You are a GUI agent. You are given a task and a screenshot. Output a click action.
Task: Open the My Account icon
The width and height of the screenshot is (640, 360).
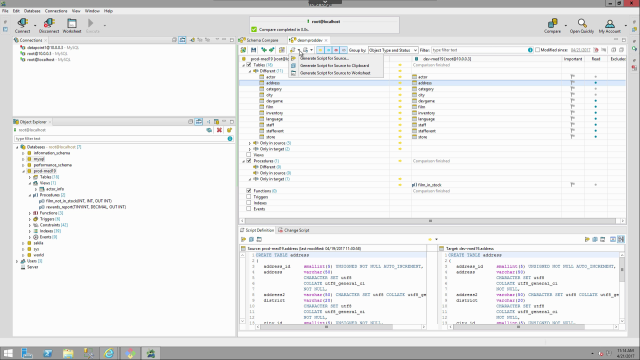(609, 24)
